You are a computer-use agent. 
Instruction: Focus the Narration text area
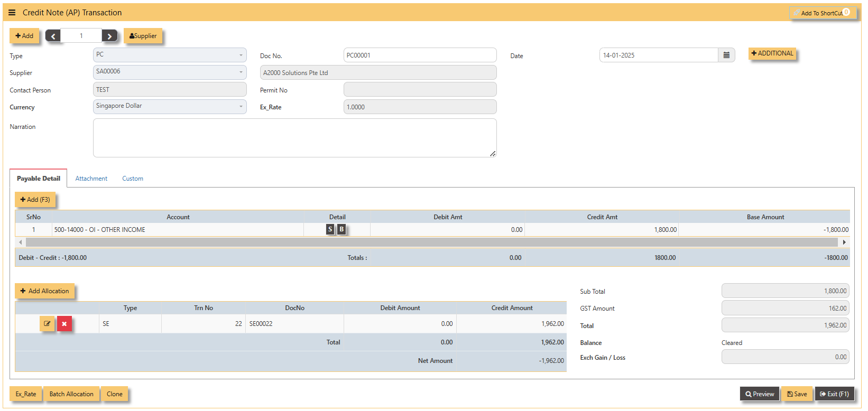[294, 138]
